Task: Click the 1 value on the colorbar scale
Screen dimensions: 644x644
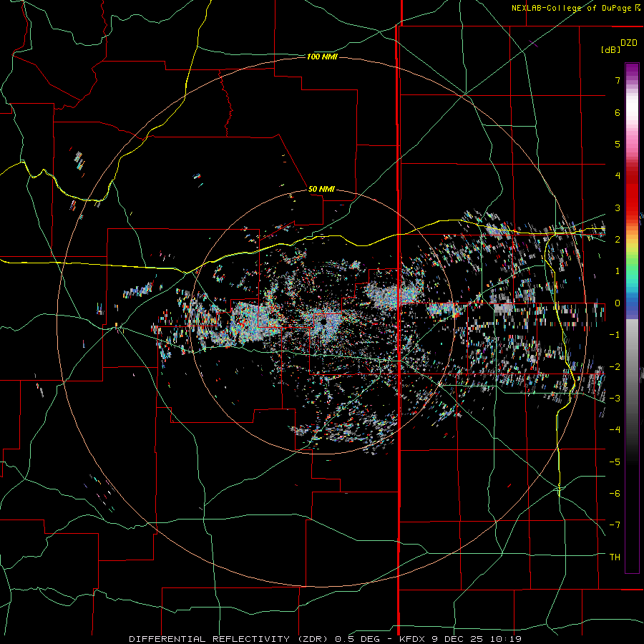Action: coord(618,271)
